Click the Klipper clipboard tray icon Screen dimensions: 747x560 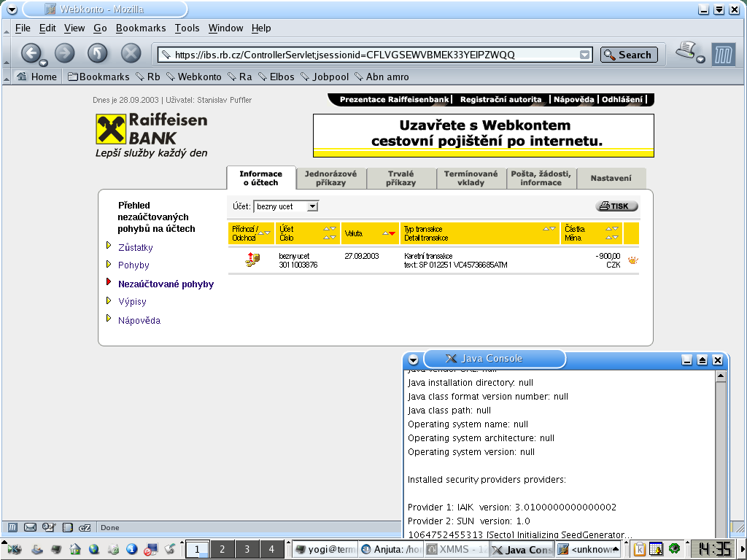click(639, 549)
